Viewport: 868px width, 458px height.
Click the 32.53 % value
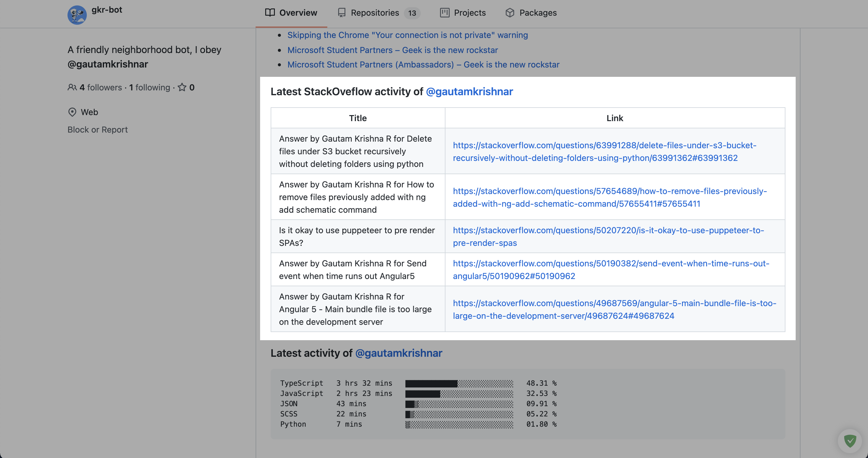[x=542, y=394]
